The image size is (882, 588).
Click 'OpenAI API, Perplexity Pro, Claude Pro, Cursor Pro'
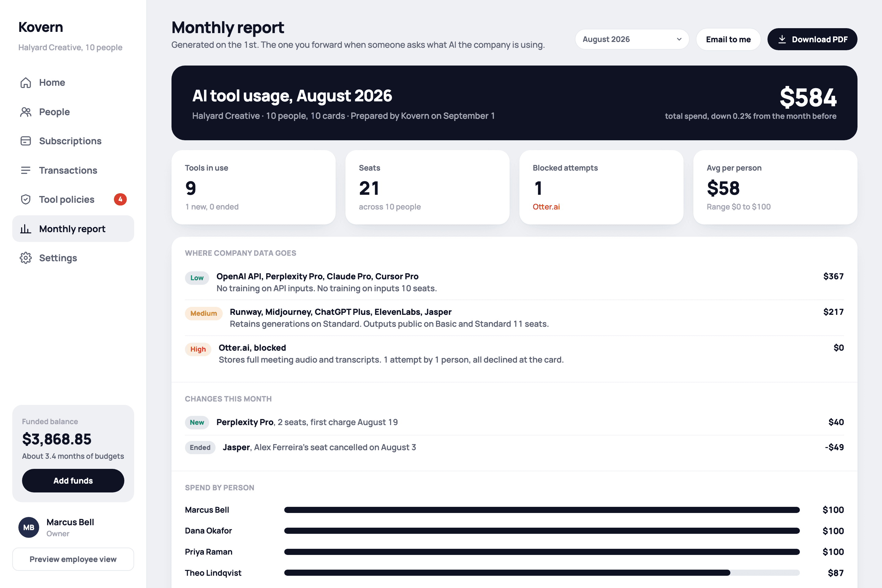(317, 276)
